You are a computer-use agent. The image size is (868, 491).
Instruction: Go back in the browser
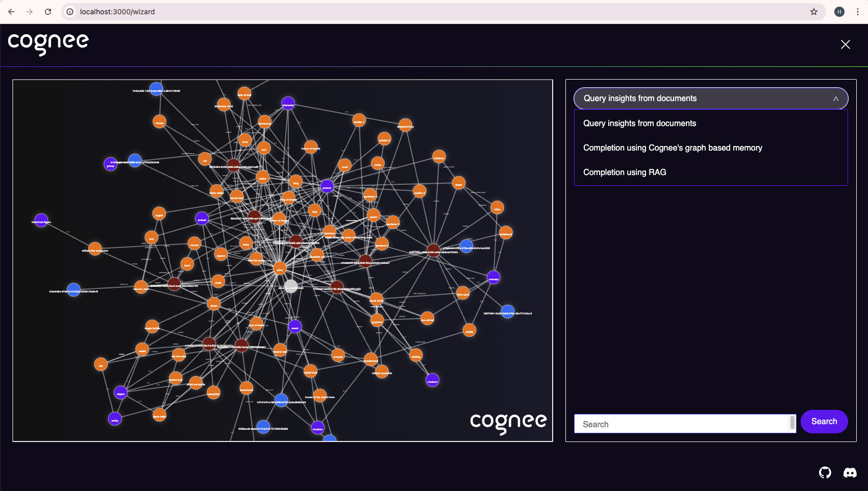tap(11, 12)
